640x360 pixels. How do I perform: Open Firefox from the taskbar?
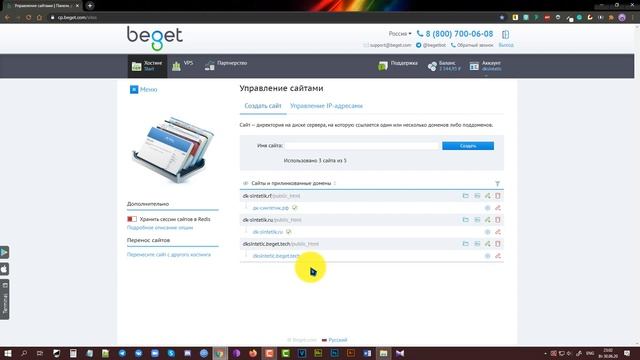[253, 353]
